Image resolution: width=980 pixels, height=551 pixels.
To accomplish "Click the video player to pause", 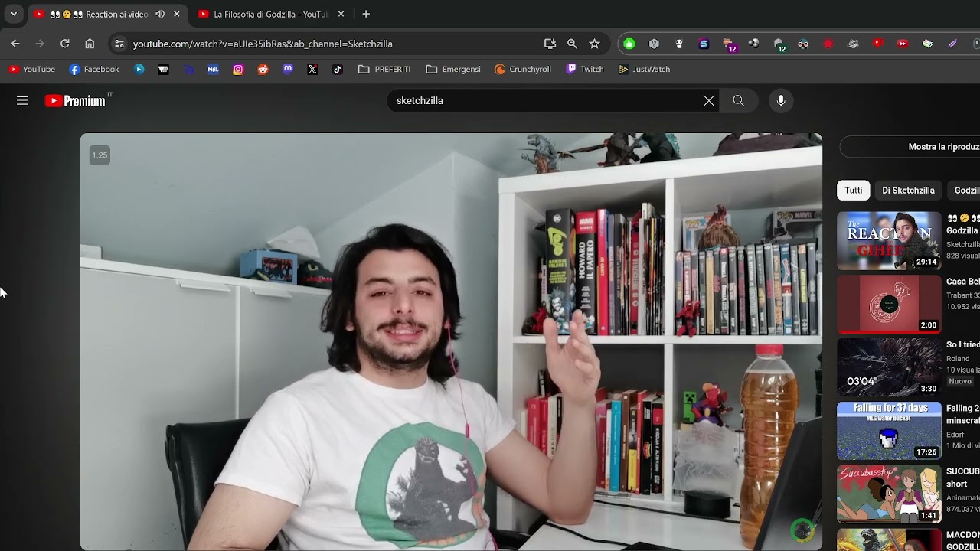I will (x=451, y=341).
